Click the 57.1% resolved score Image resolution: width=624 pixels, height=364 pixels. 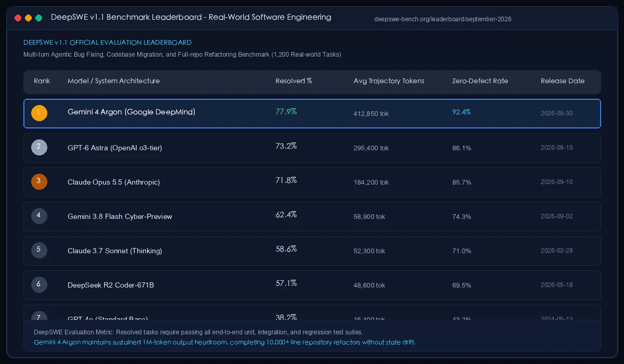pos(286,283)
